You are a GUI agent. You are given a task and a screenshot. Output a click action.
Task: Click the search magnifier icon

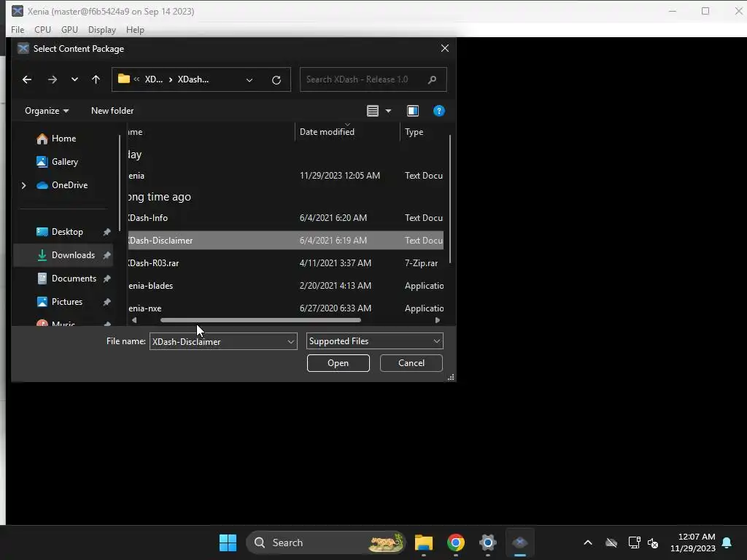coord(432,79)
